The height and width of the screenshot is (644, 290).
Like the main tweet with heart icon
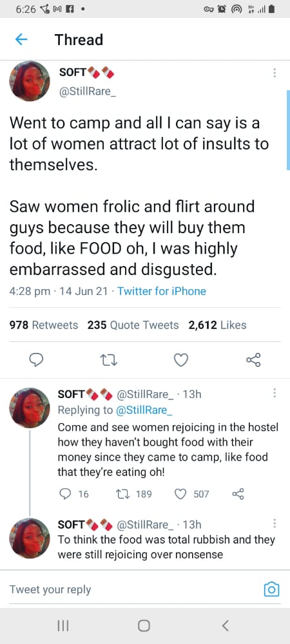181,360
